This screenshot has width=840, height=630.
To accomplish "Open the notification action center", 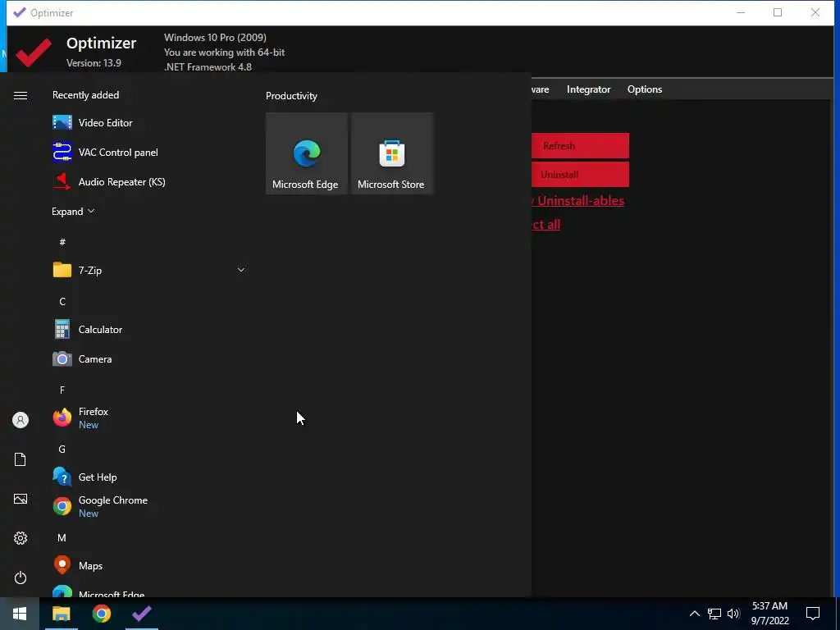I will (813, 614).
